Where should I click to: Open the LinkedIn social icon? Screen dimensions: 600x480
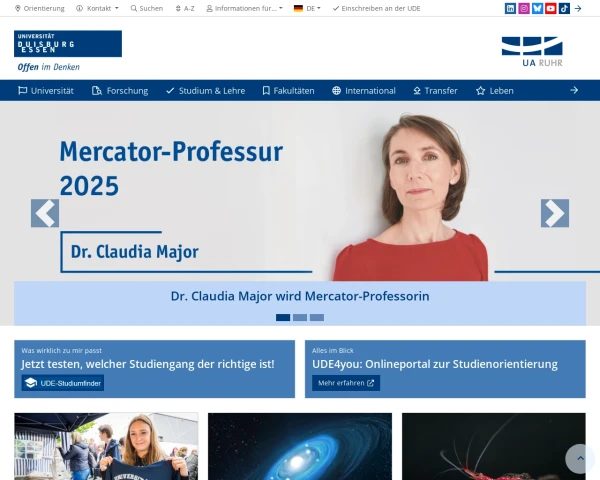pyautogui.click(x=510, y=8)
